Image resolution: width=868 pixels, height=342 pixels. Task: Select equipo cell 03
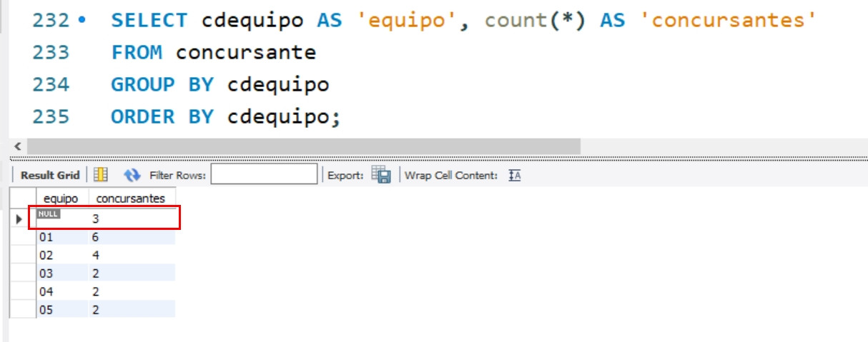(x=61, y=273)
